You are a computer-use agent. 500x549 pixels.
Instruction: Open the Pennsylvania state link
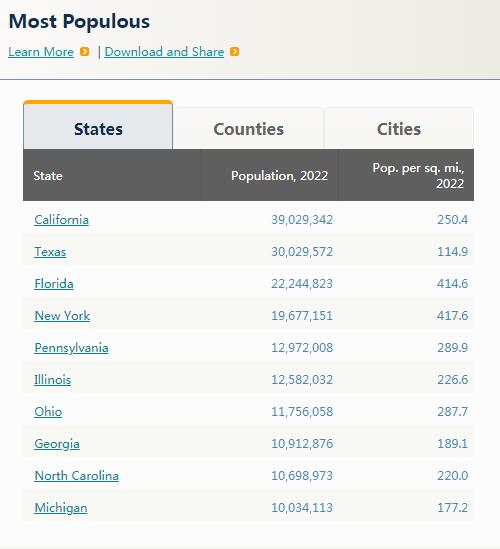coord(71,348)
